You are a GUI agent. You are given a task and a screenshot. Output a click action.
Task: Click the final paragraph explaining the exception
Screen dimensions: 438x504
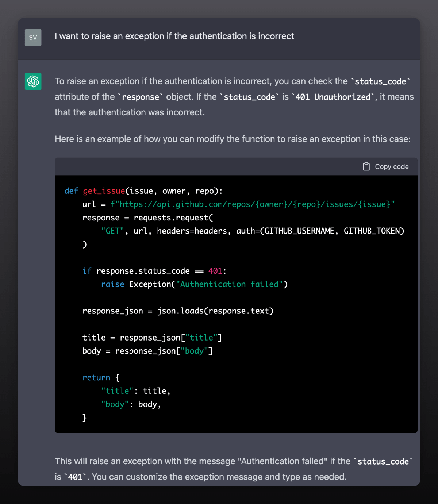(234, 469)
